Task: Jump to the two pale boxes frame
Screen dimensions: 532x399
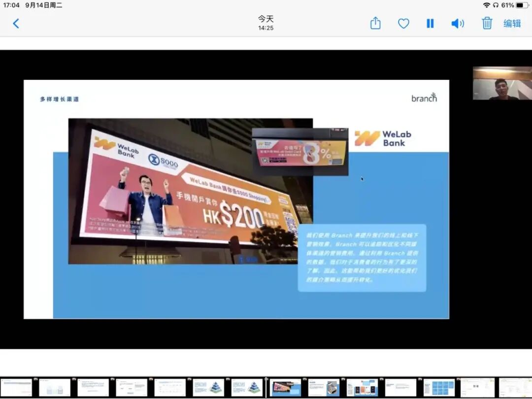Action: pyautogui.click(x=55, y=388)
